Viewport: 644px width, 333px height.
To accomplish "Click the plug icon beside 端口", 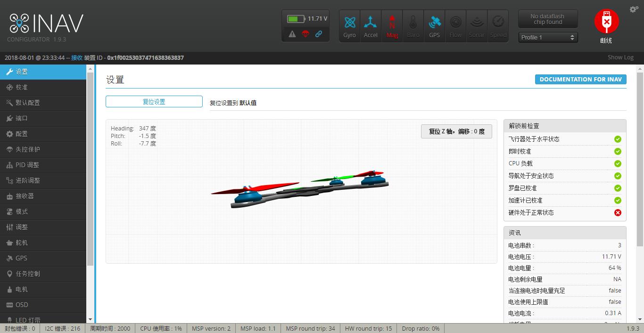I will pos(9,118).
